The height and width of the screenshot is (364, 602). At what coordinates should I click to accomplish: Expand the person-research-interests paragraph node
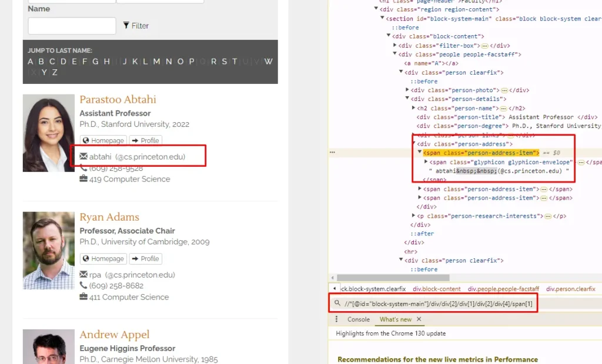[x=413, y=216]
